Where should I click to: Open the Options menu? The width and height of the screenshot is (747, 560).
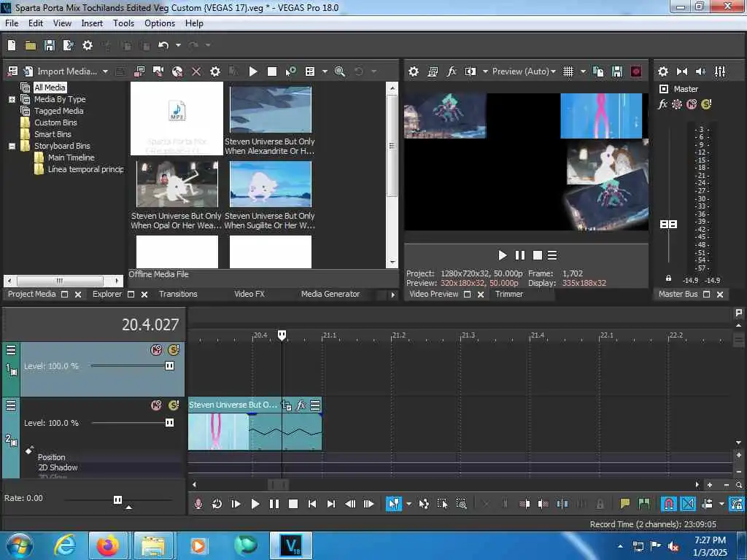point(160,23)
